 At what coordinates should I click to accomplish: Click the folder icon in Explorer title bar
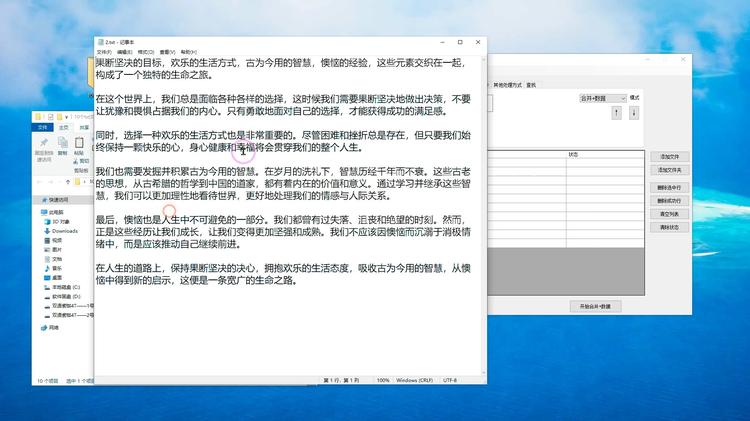point(38,117)
